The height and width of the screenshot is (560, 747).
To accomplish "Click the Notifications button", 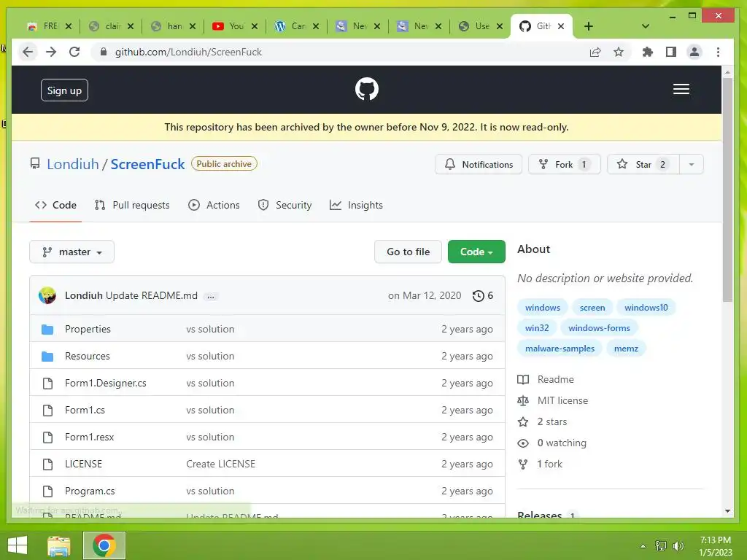I will click(x=479, y=164).
